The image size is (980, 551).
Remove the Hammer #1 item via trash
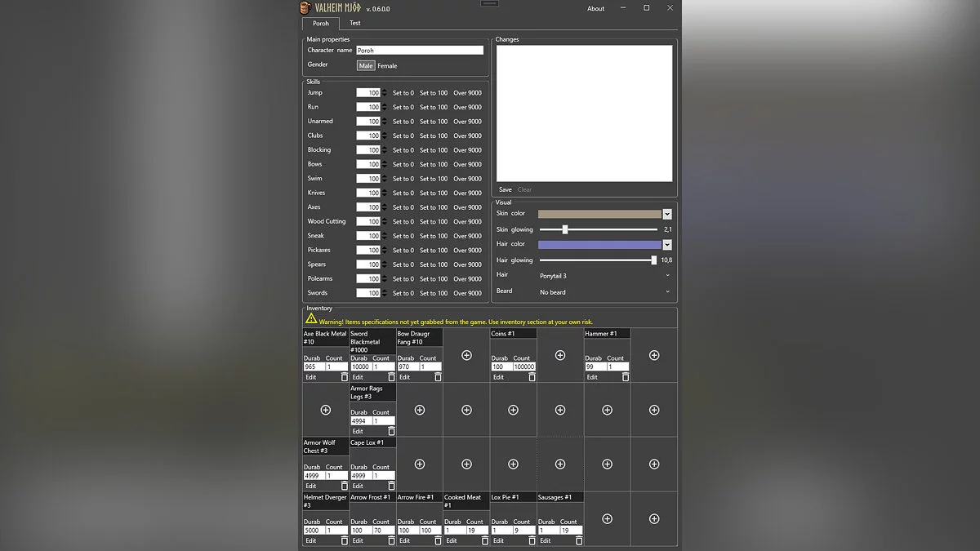pyautogui.click(x=626, y=377)
